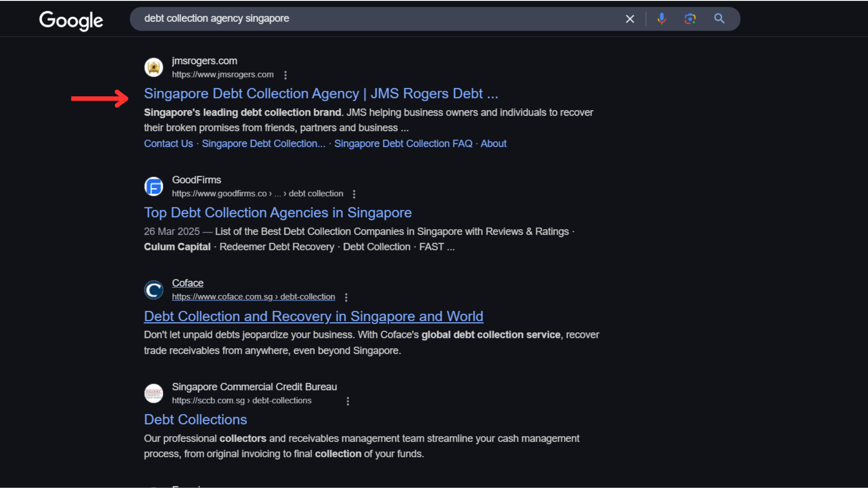The height and width of the screenshot is (488, 868).
Task: Click the Singapore Commercial Credit Bureau favicon
Action: [154, 394]
